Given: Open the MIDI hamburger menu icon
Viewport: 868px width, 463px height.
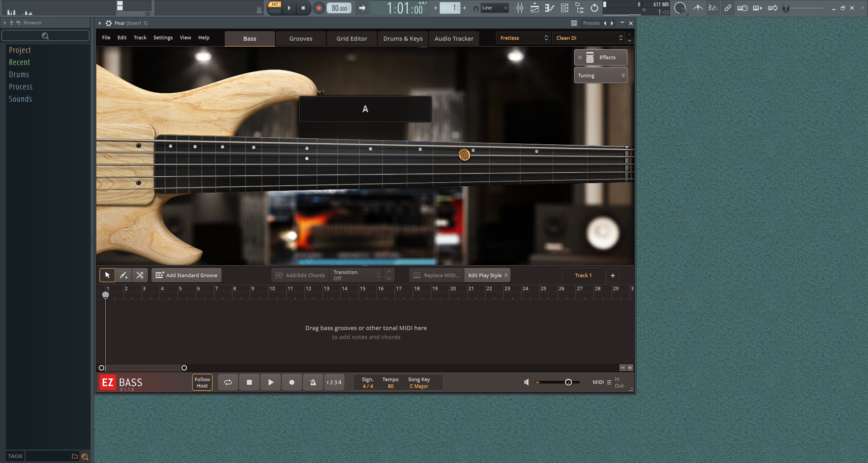Looking at the screenshot, I should 609,382.
